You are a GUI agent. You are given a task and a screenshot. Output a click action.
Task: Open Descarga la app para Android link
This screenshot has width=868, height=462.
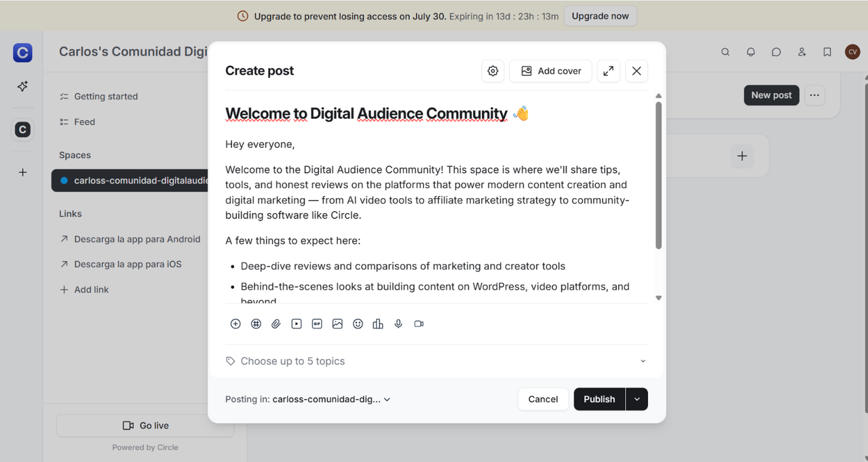130,239
